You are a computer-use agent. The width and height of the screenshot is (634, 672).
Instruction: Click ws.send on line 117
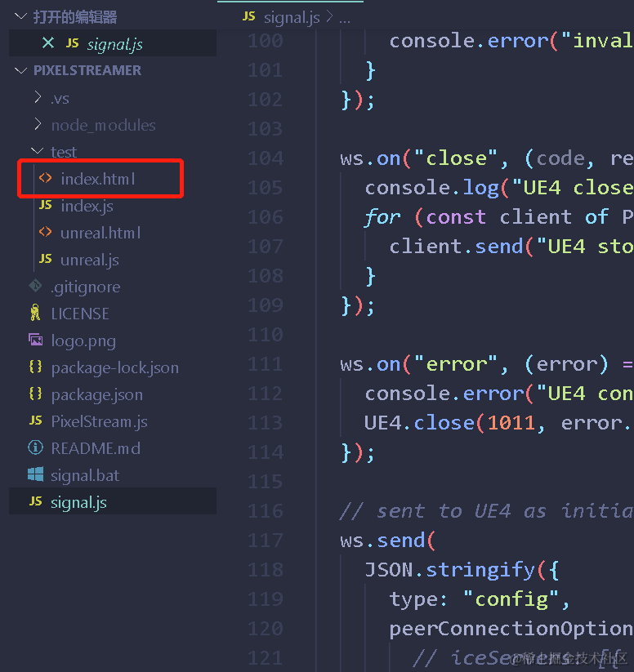[382, 541]
